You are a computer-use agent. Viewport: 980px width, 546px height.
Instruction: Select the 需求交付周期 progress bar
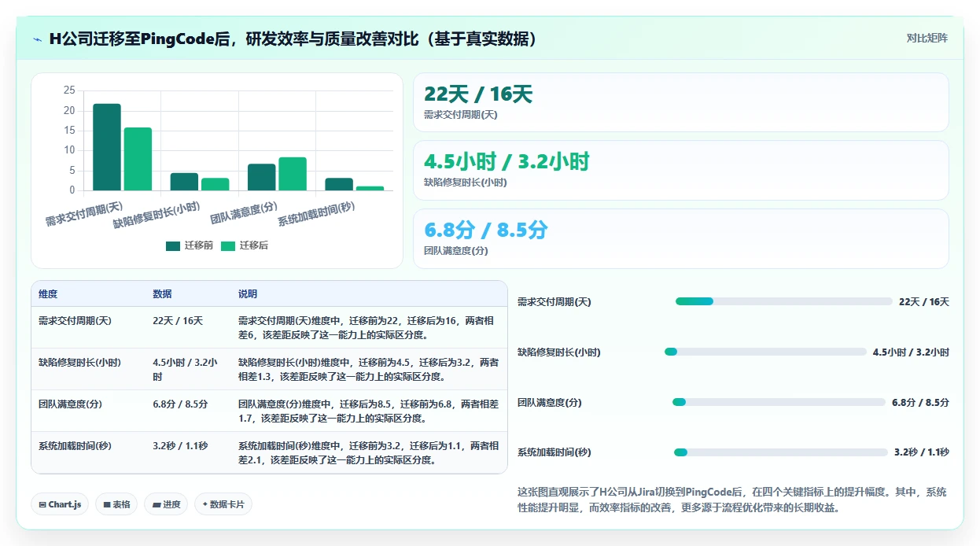tap(784, 301)
